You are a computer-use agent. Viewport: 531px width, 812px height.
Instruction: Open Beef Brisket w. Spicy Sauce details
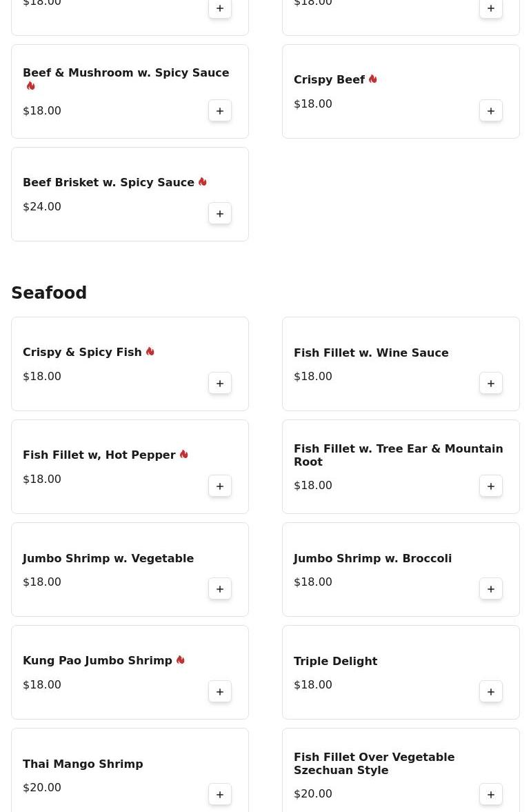click(108, 183)
